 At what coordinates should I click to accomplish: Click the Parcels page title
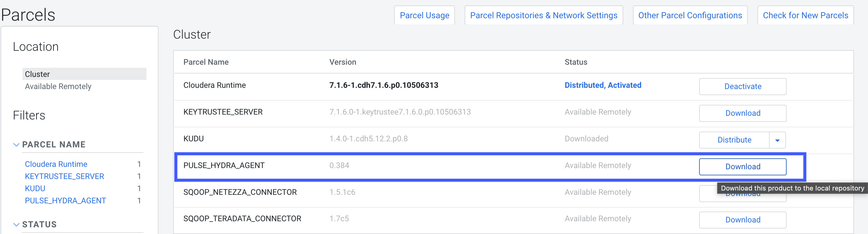click(28, 15)
